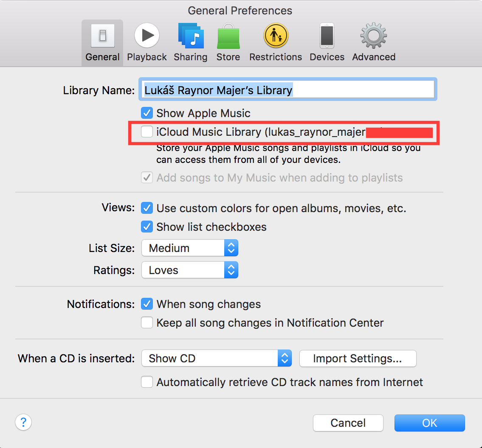Screen dimensions: 482x448
Task: Switch to the Playback preferences pane
Action: [x=147, y=43]
